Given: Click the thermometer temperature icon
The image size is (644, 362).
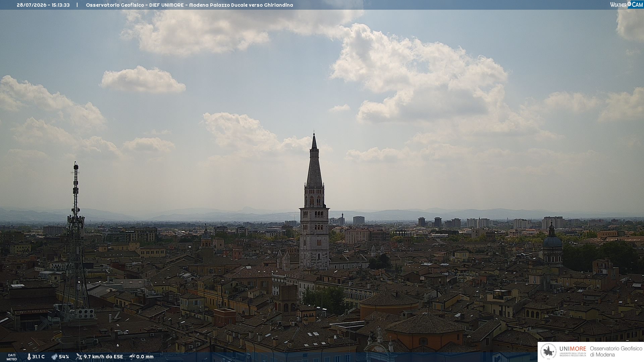Looking at the screenshot, I should [29, 357].
